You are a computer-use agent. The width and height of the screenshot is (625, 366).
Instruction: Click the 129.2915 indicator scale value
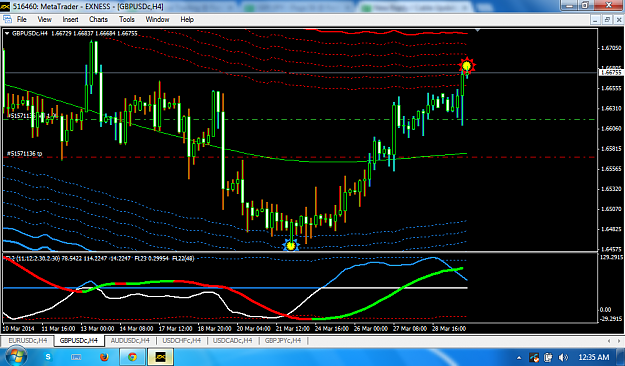point(611,258)
